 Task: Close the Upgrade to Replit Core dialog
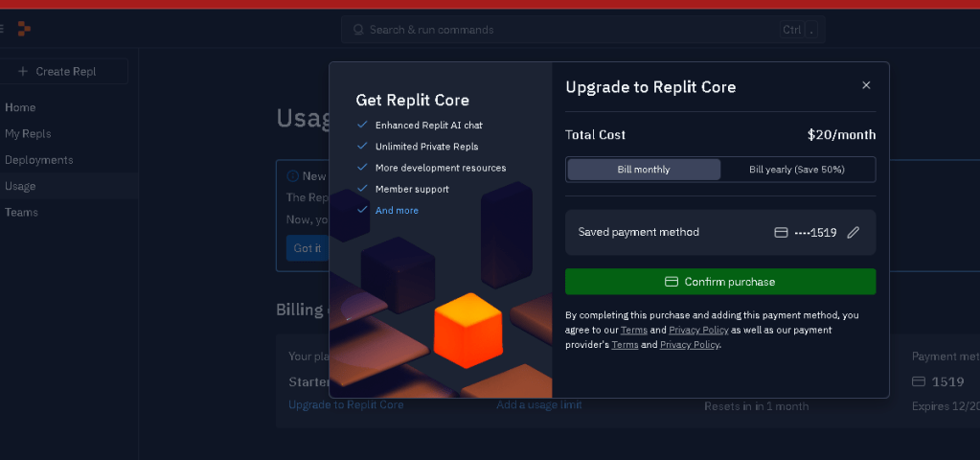pyautogui.click(x=866, y=85)
